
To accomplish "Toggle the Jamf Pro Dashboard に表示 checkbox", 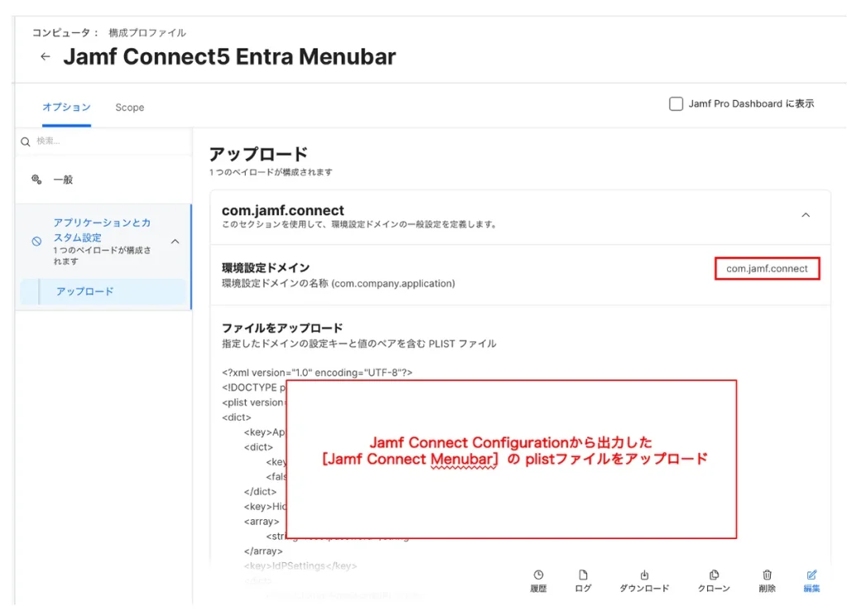I will pyautogui.click(x=676, y=104).
